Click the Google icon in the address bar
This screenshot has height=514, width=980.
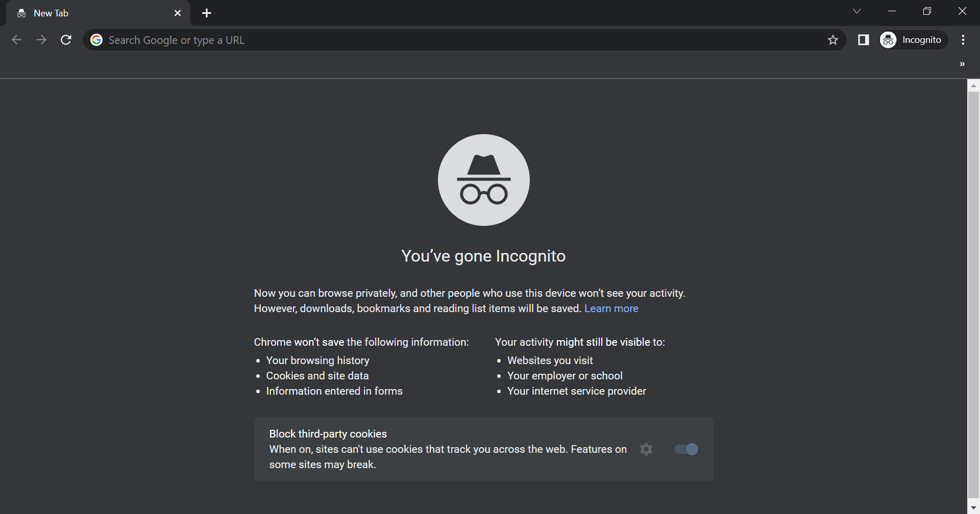(96, 40)
